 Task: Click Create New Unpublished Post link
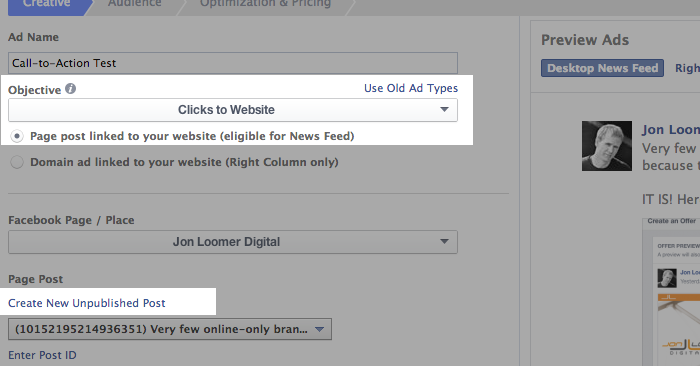pos(87,303)
